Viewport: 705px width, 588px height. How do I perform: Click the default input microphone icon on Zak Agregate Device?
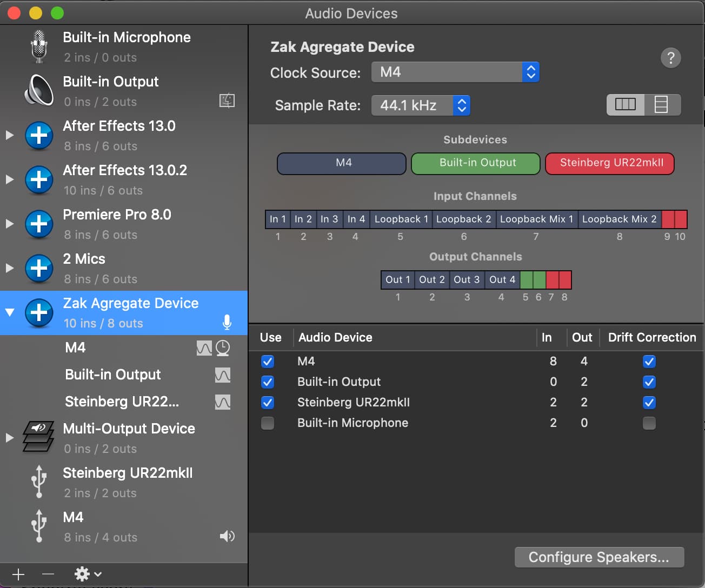tap(227, 323)
